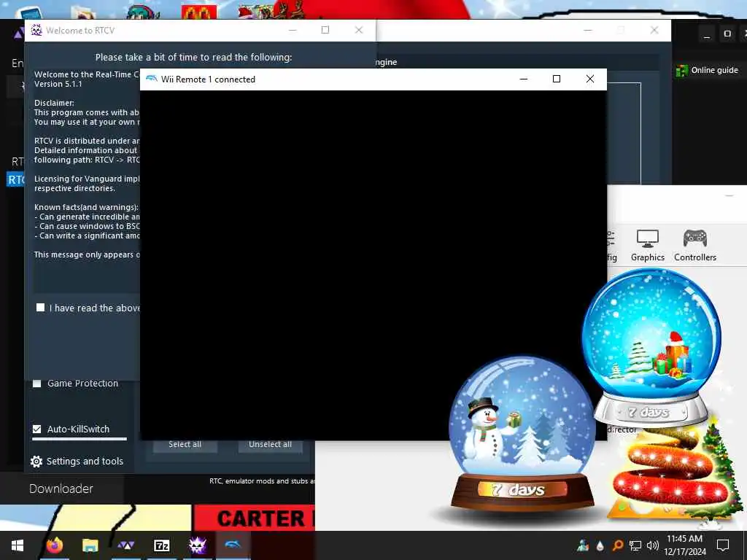Image resolution: width=747 pixels, height=560 pixels.
Task: Switch to the RTC launcher taskbar icon
Action: coord(125,545)
